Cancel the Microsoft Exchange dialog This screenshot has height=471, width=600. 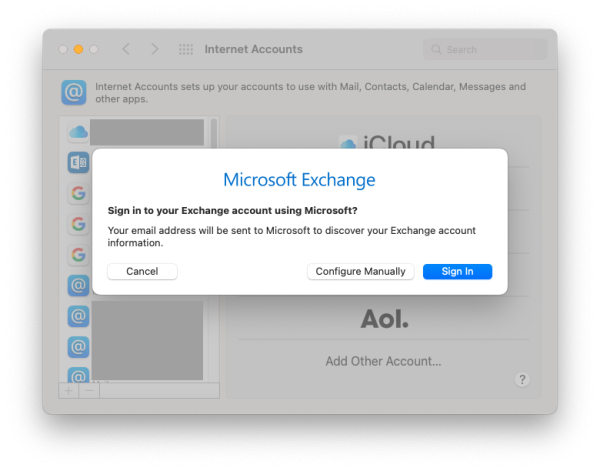pos(142,272)
